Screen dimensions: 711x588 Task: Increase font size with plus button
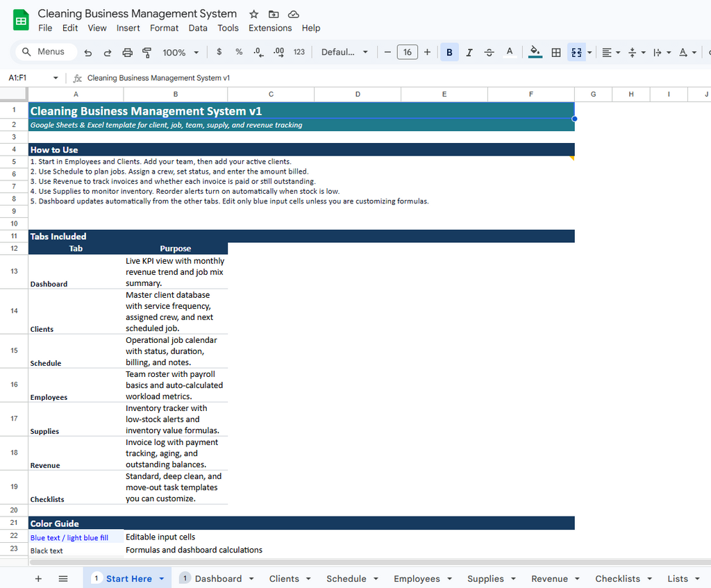(427, 52)
